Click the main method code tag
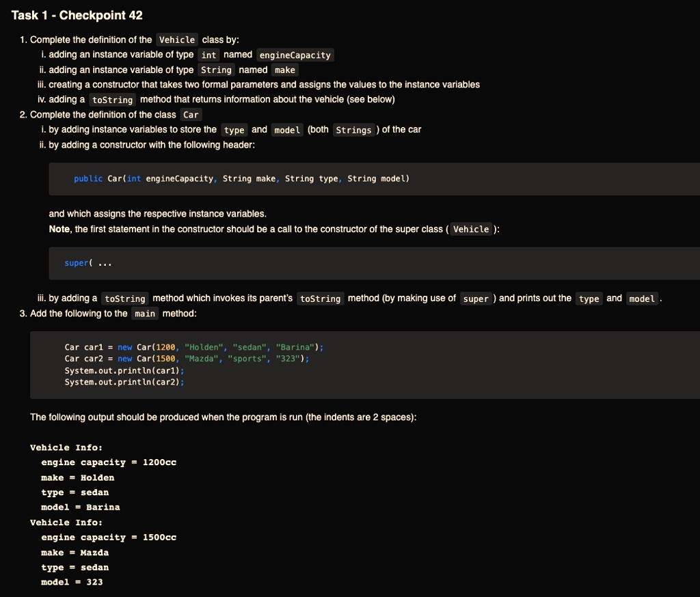The image size is (700, 597). [145, 314]
